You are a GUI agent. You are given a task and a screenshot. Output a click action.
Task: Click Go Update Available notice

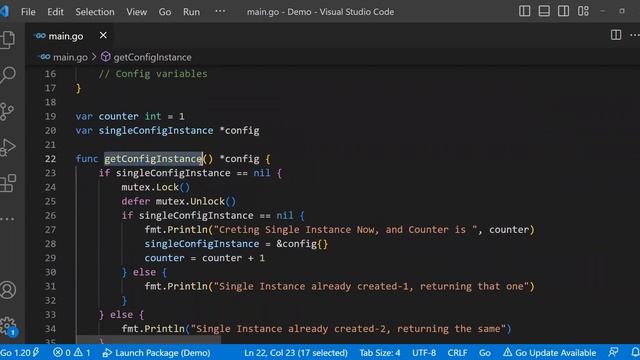(549, 353)
